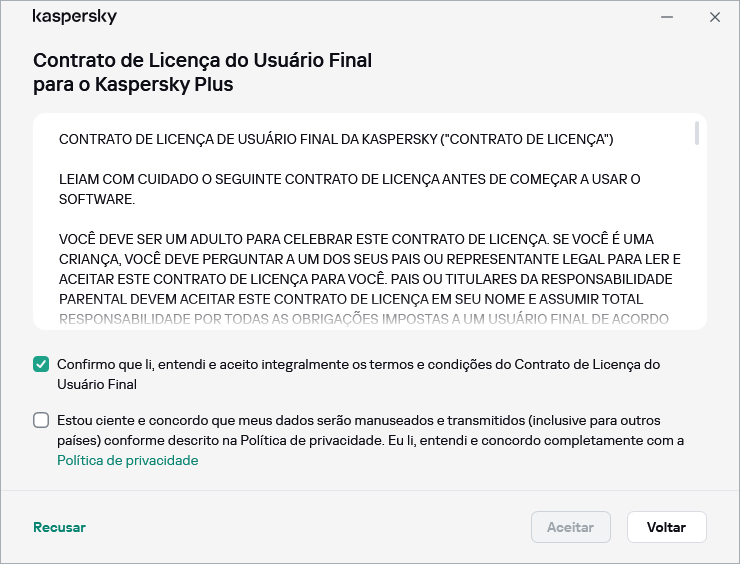Click the license text scrollbar thumb
The image size is (740, 564).
697,135
